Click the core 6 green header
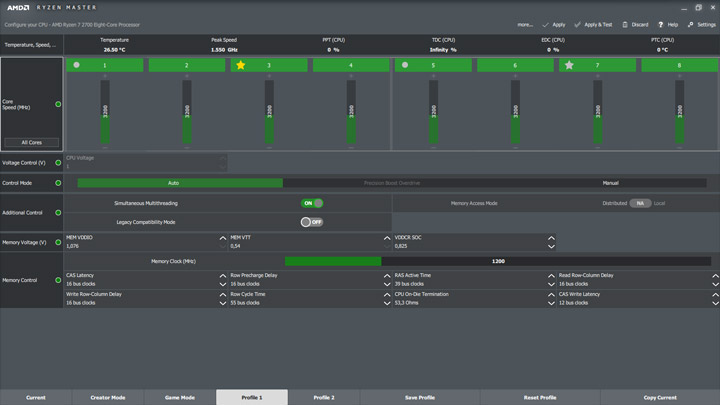The width and height of the screenshot is (720, 405). tap(515, 65)
